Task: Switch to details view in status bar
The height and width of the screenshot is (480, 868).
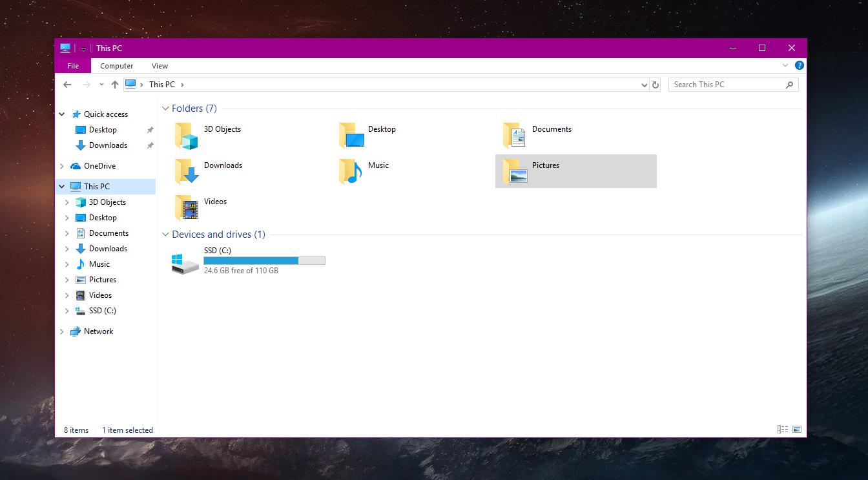Action: pyautogui.click(x=783, y=430)
